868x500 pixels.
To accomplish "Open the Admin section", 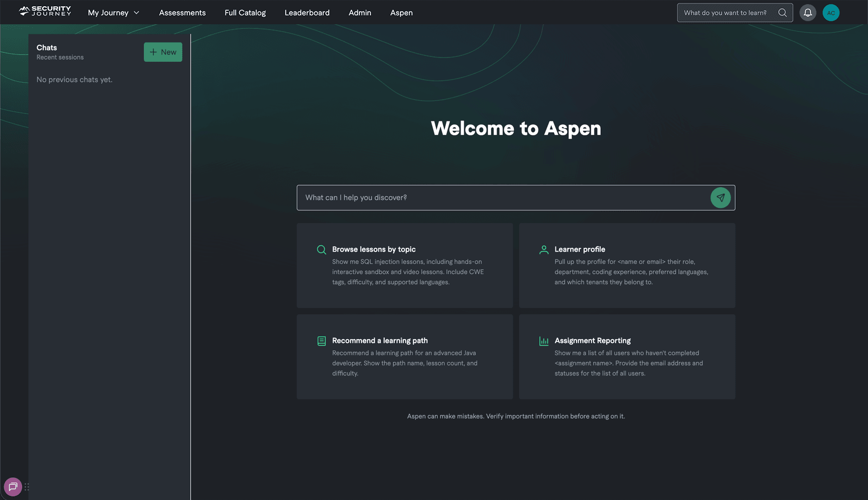I will pyautogui.click(x=360, y=13).
